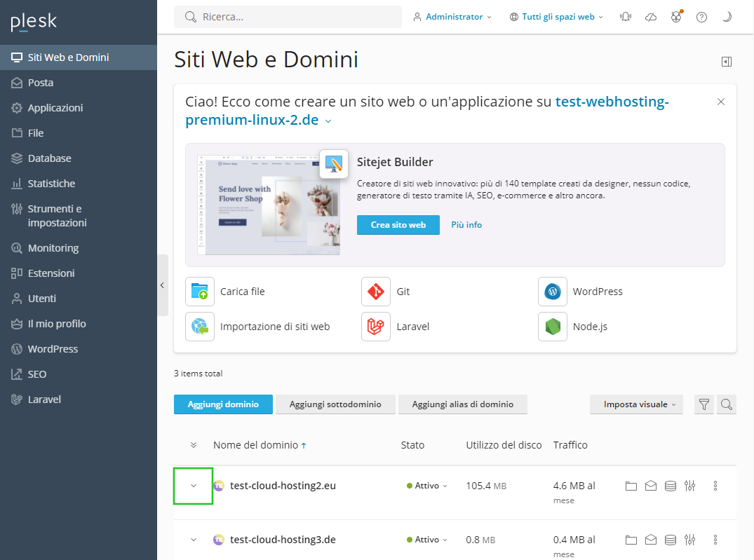Open the Imposta visuale dropdown
The width and height of the screenshot is (754, 560).
636,404
